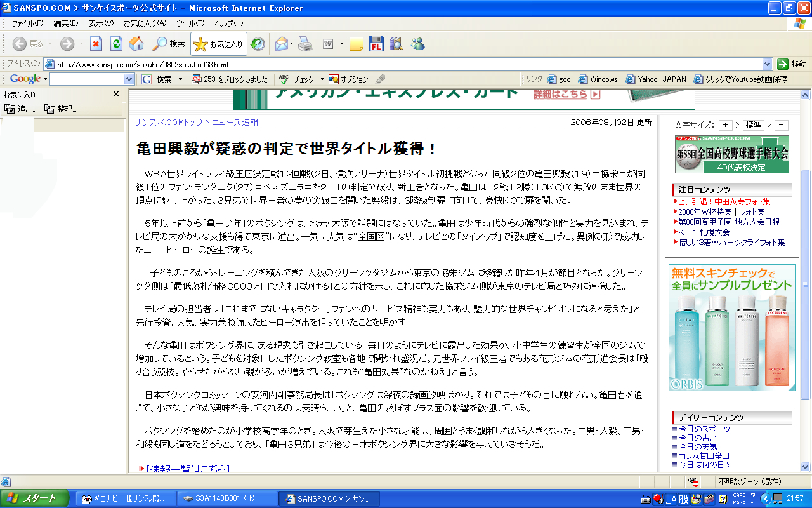Open the Mail button dropdown arrow
The image size is (812, 508).
pyautogui.click(x=292, y=44)
